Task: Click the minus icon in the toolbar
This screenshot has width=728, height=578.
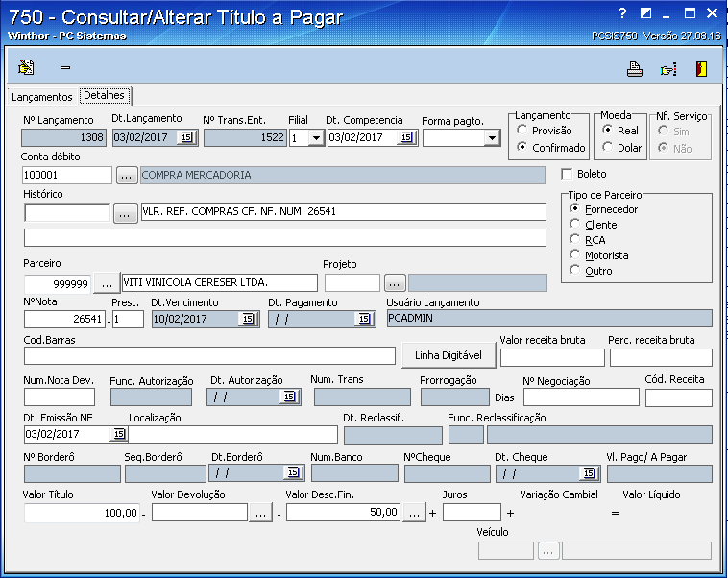Action: click(65, 68)
